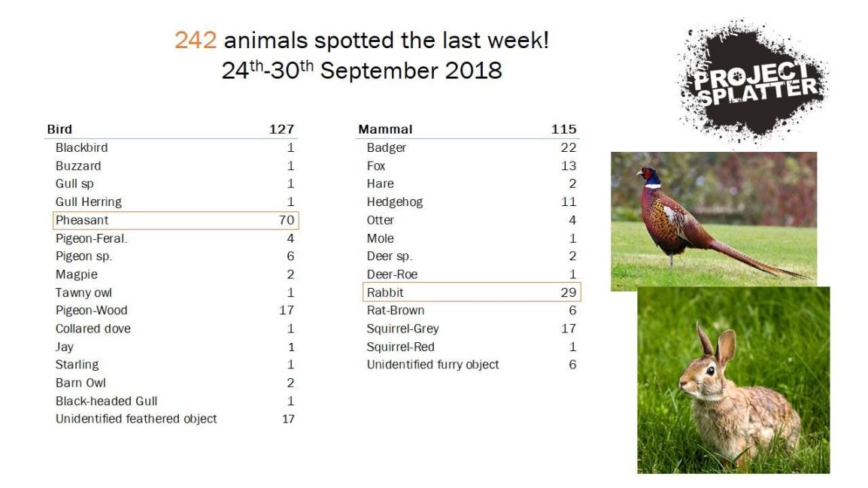The width and height of the screenshot is (868, 488).
Task: Click the orange 242 number in the title
Action: (x=195, y=41)
